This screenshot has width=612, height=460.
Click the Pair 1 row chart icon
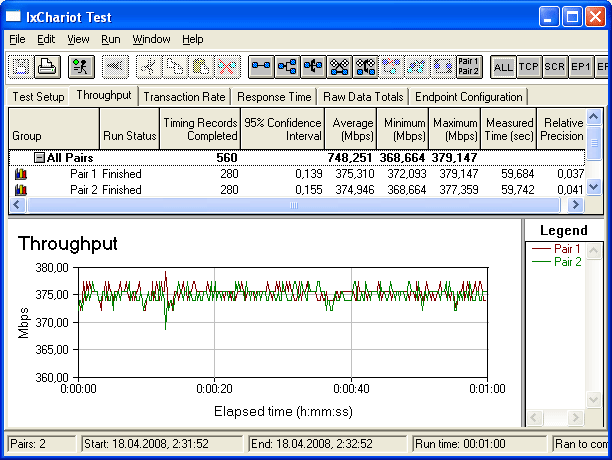coord(21,174)
